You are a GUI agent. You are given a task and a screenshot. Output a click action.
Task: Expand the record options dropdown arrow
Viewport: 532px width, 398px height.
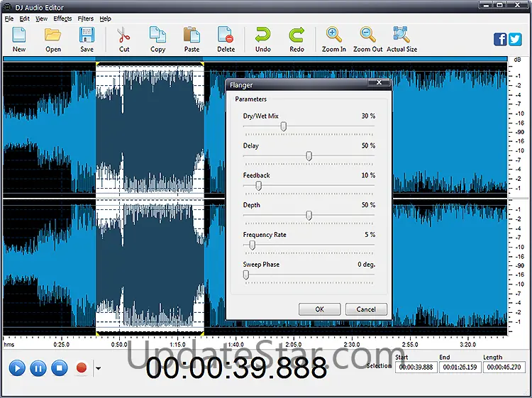click(x=97, y=368)
